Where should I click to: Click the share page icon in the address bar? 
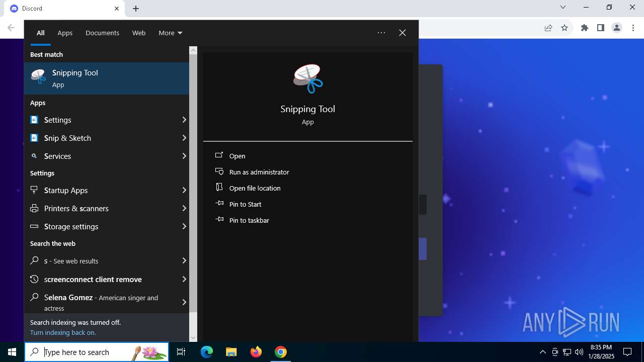tap(548, 28)
